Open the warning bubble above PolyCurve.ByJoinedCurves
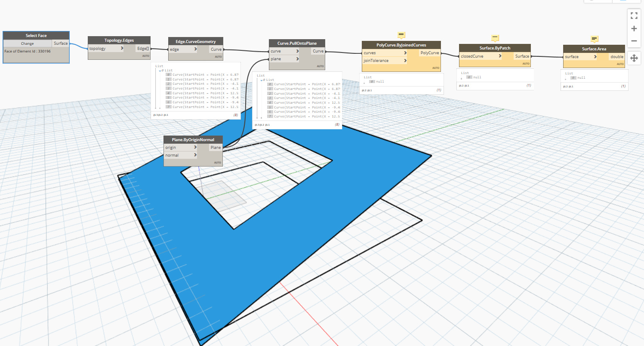This screenshot has width=644, height=346. (x=401, y=35)
